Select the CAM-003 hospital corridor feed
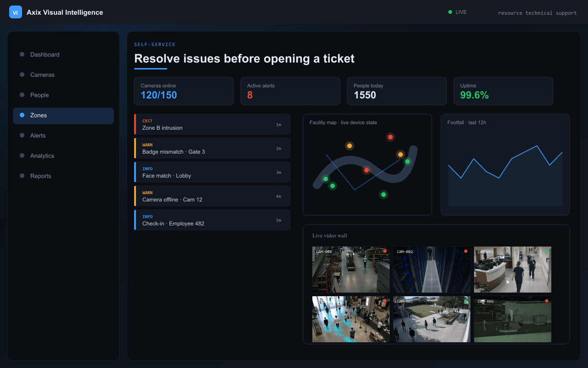This screenshot has height=368, width=588. pos(513,270)
